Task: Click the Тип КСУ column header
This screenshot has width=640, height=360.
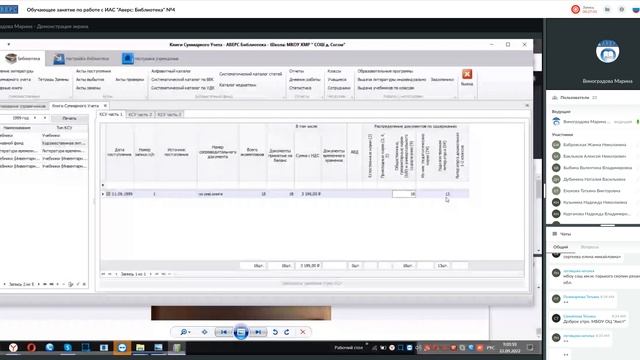Action: coord(64,128)
